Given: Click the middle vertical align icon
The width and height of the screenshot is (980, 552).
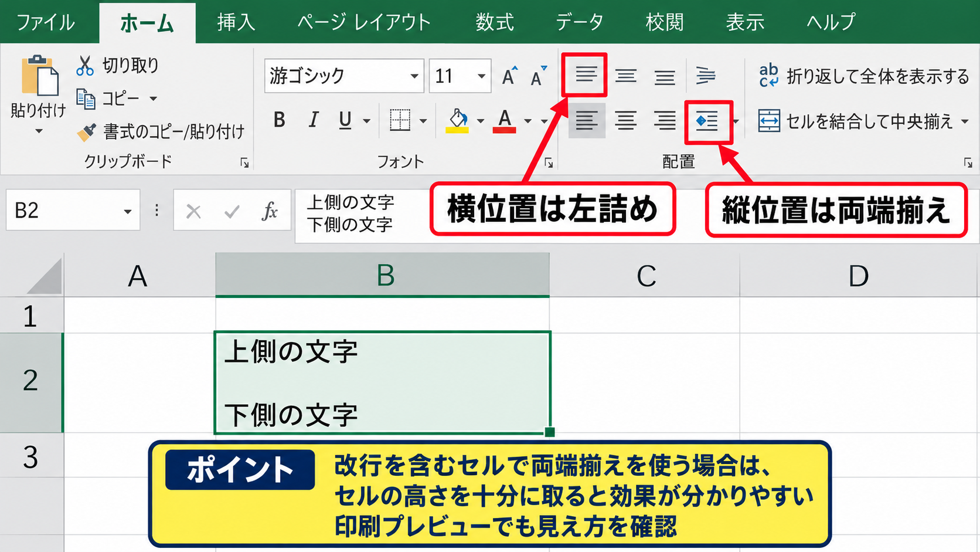Looking at the screenshot, I should click(x=625, y=76).
